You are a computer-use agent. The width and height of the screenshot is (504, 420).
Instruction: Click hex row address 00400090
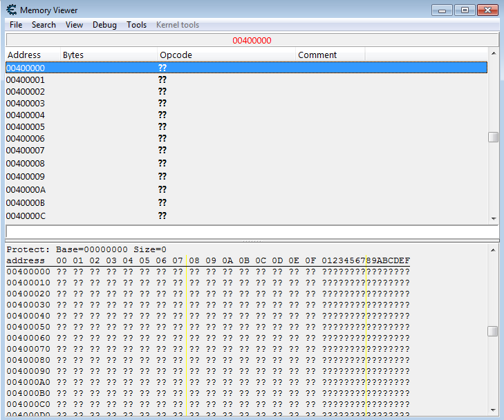(28, 371)
